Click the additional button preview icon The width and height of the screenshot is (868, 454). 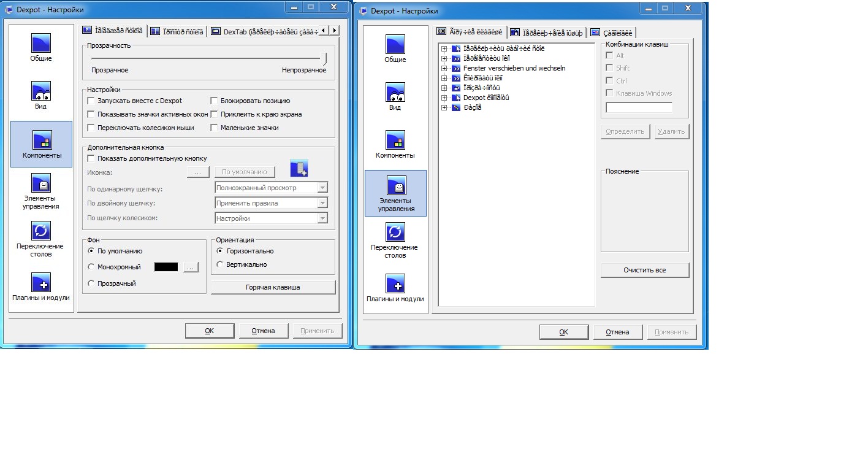[x=299, y=168]
